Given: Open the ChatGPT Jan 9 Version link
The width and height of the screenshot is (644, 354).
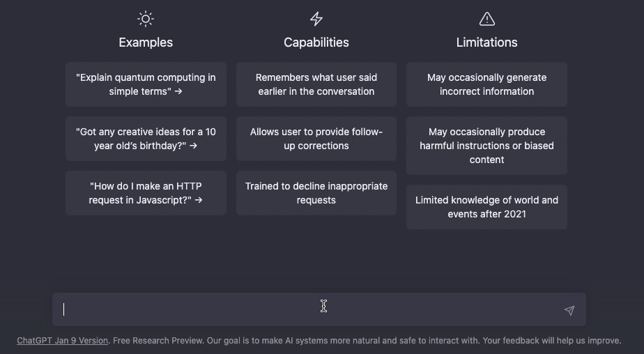Looking at the screenshot, I should (x=63, y=341).
